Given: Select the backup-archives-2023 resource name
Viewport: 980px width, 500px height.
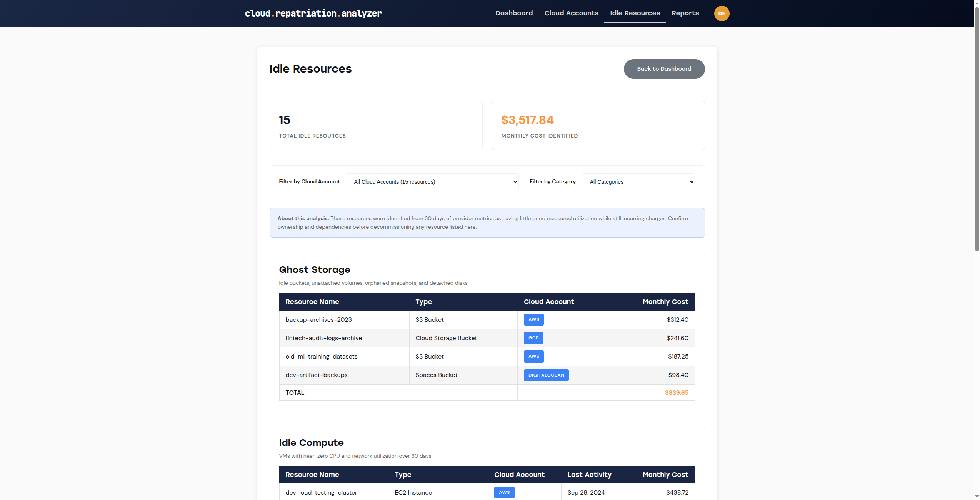Looking at the screenshot, I should coord(318,320).
